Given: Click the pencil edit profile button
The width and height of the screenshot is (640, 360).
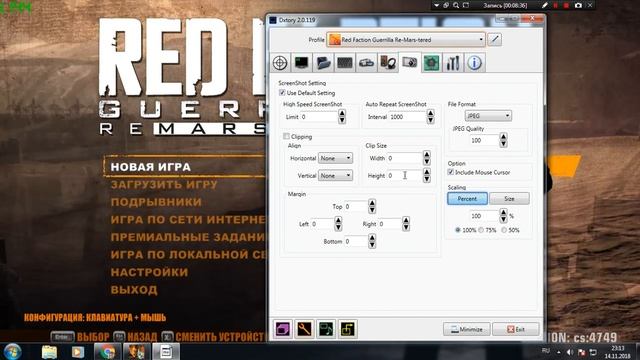Looking at the screenshot, I should click(495, 40).
